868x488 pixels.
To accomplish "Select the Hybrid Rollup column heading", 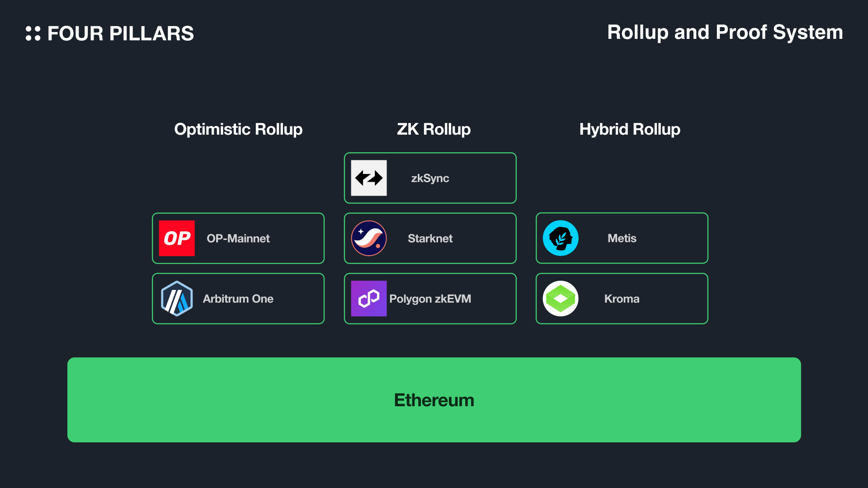I will coord(630,129).
